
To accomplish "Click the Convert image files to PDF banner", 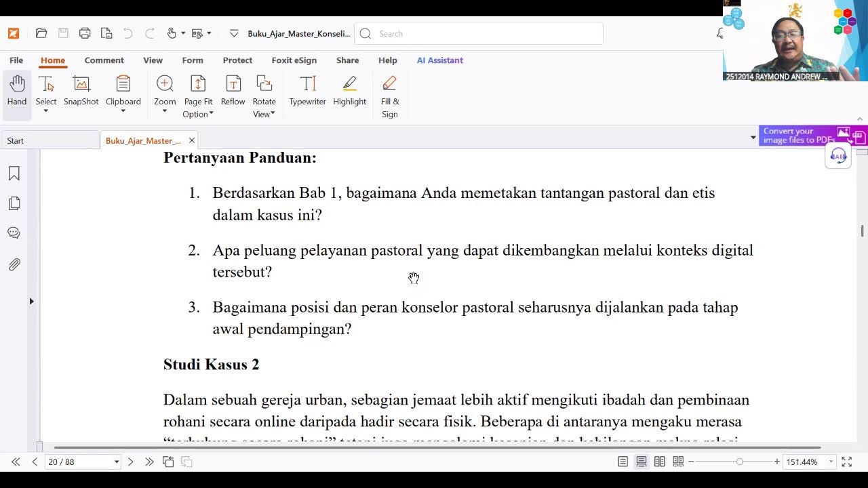I will pos(812,136).
